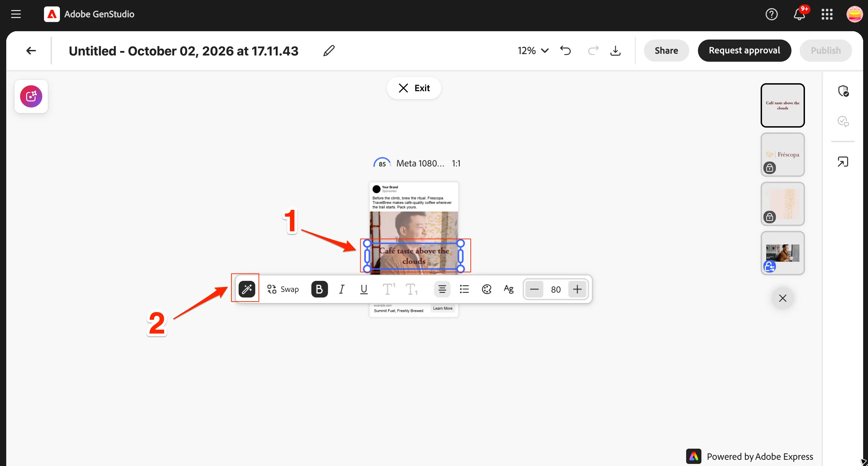
Task: Open the brand check shield icon
Action: (x=843, y=91)
